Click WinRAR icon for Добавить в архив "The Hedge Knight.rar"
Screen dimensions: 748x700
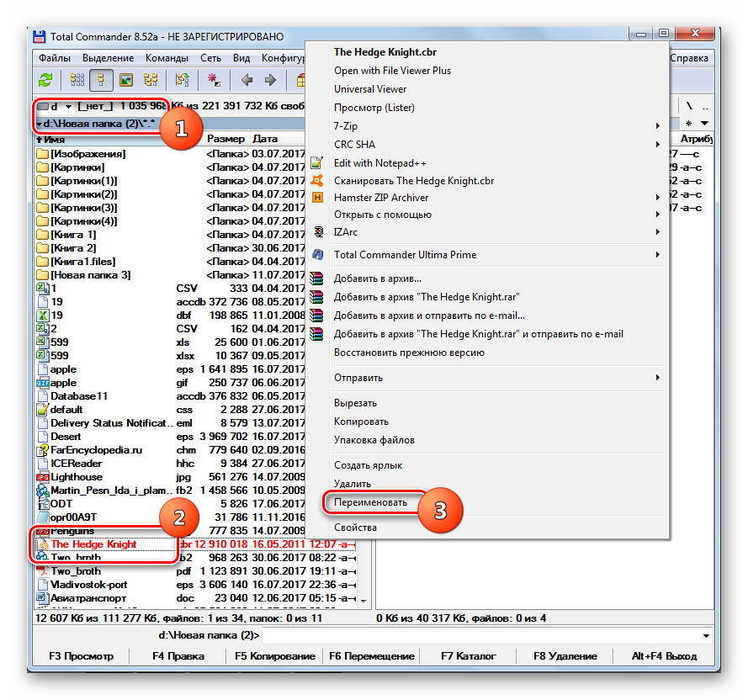pos(316,297)
